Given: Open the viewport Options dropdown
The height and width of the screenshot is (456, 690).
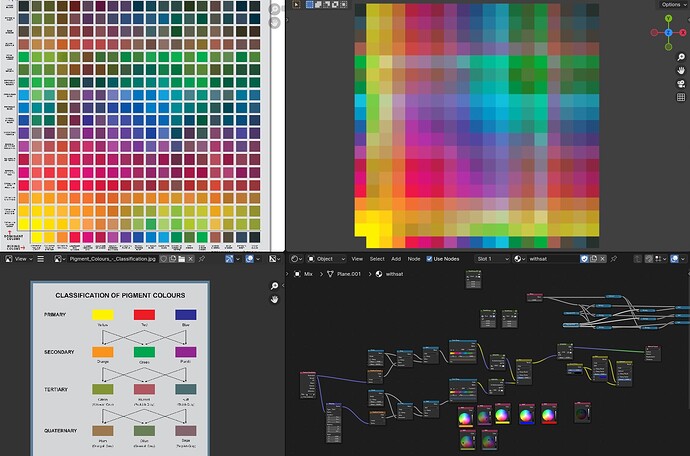Looking at the screenshot, I should 673,4.
